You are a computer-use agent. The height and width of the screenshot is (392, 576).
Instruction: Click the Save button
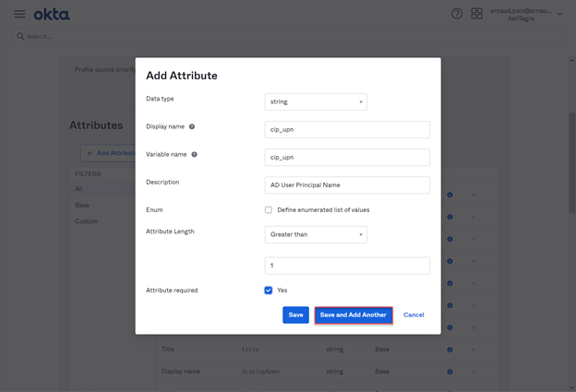coord(295,315)
